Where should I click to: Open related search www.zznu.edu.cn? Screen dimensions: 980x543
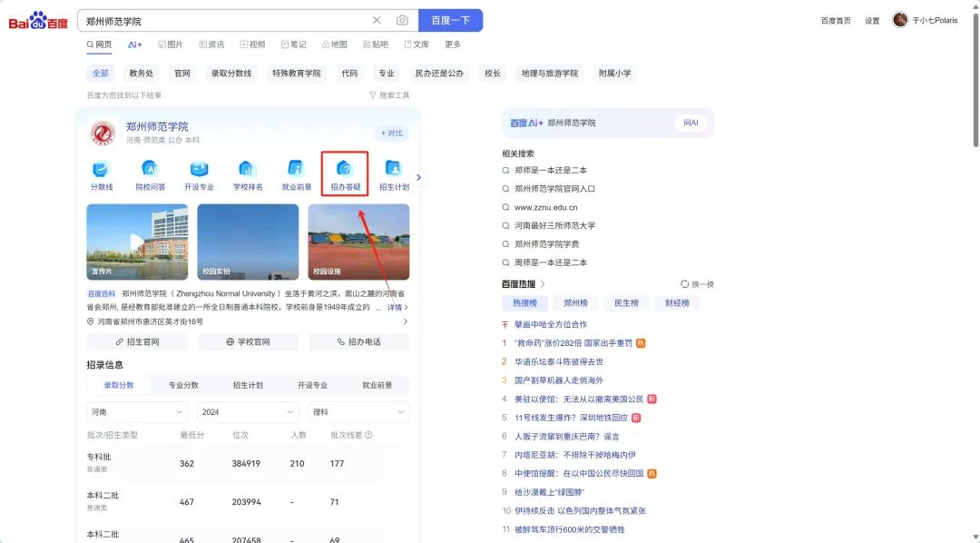[545, 207]
